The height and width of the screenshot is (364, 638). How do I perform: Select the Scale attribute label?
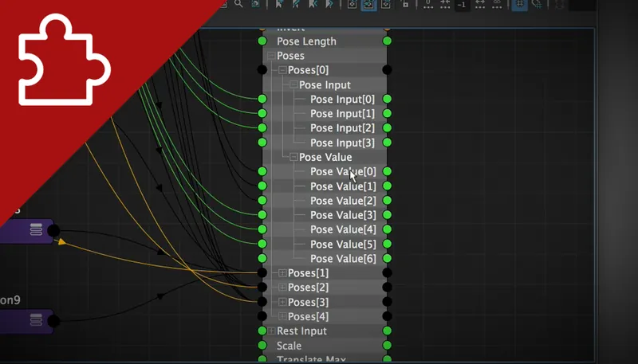(289, 346)
